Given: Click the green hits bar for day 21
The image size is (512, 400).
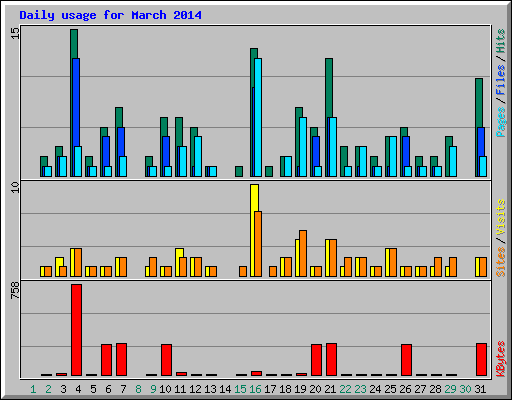Looking at the screenshot, I should point(329,88).
